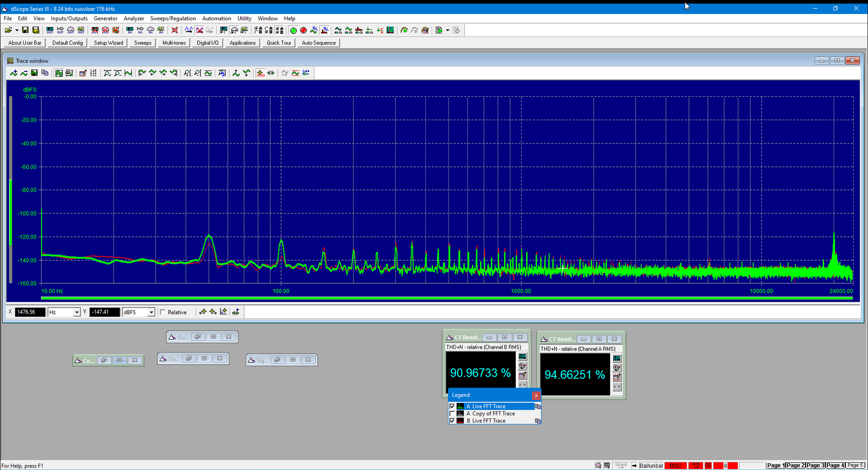Image resolution: width=868 pixels, height=470 pixels.
Task: Click the open folder toolbar icon
Action: pos(8,30)
